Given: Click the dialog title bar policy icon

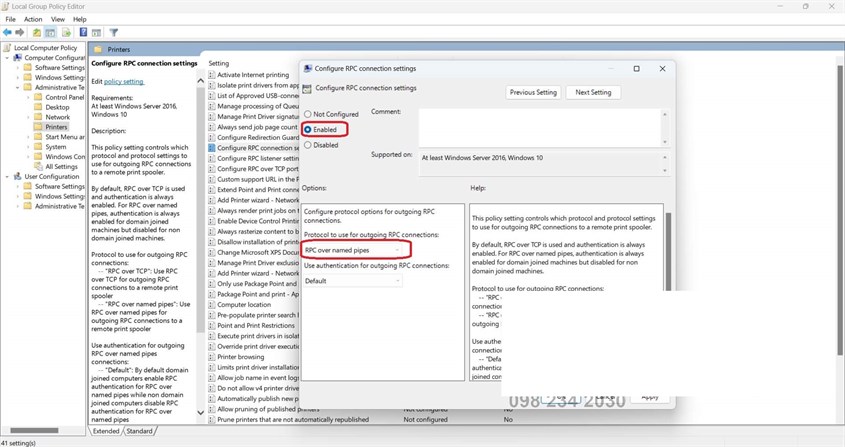Looking at the screenshot, I should (x=308, y=68).
